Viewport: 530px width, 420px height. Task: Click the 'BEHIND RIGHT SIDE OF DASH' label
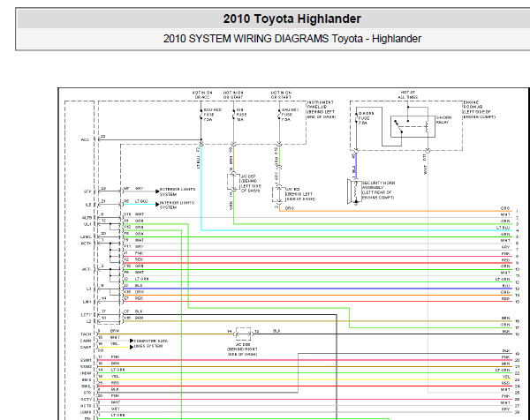[242, 352]
